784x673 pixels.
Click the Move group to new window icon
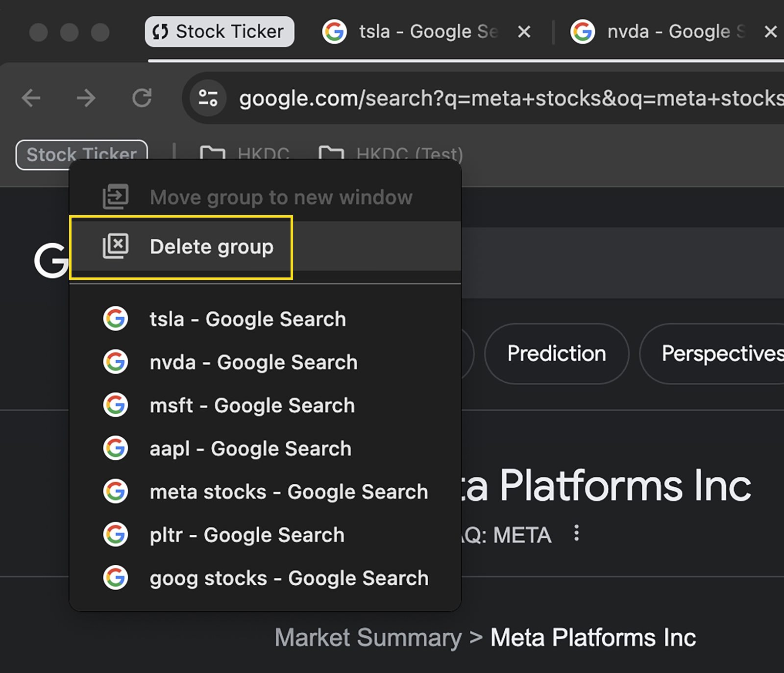pyautogui.click(x=116, y=197)
